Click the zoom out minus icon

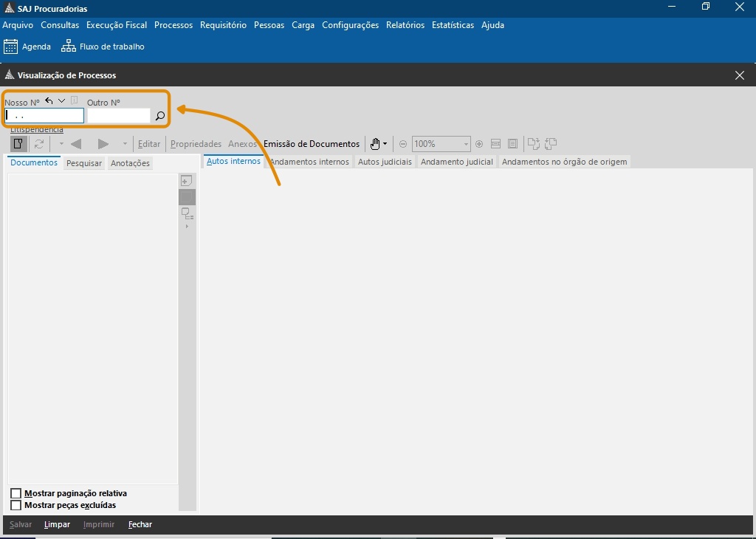[403, 144]
